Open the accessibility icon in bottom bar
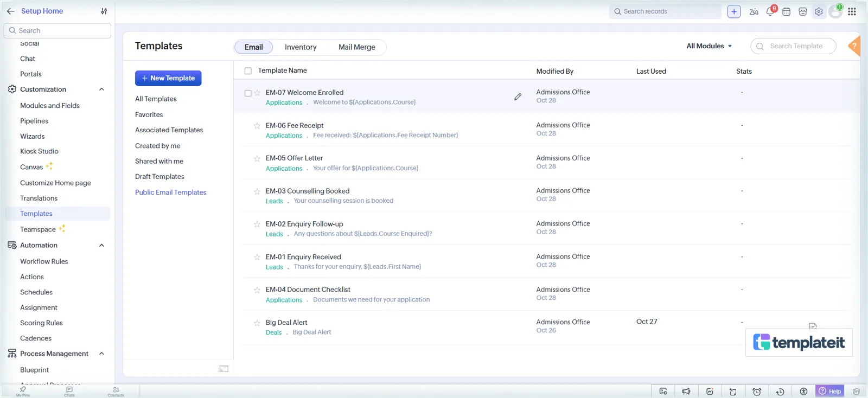The height and width of the screenshot is (398, 868). 803,391
